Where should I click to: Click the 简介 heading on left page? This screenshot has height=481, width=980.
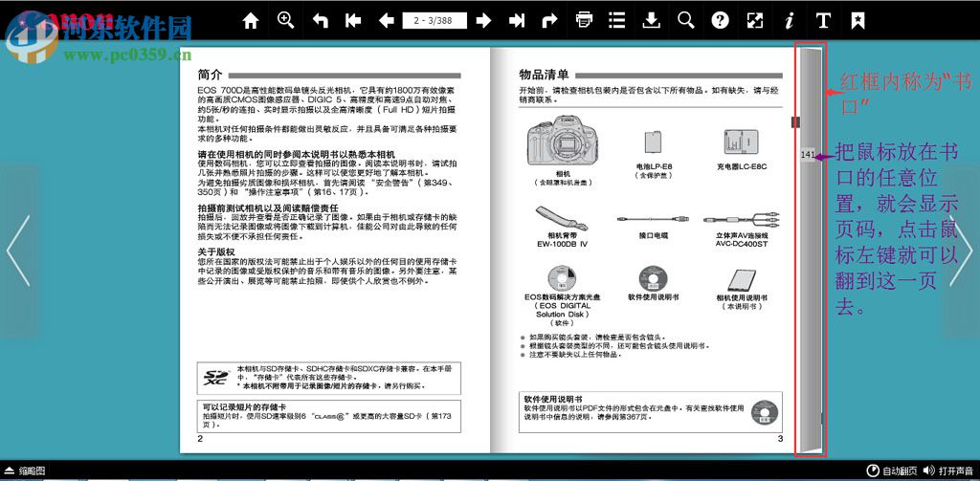click(x=210, y=75)
